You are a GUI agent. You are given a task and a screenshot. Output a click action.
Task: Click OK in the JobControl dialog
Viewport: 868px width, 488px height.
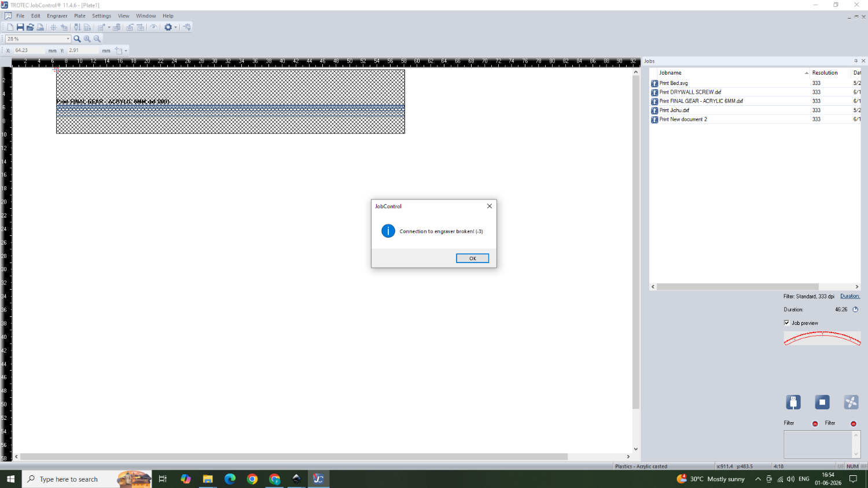[472, 258]
